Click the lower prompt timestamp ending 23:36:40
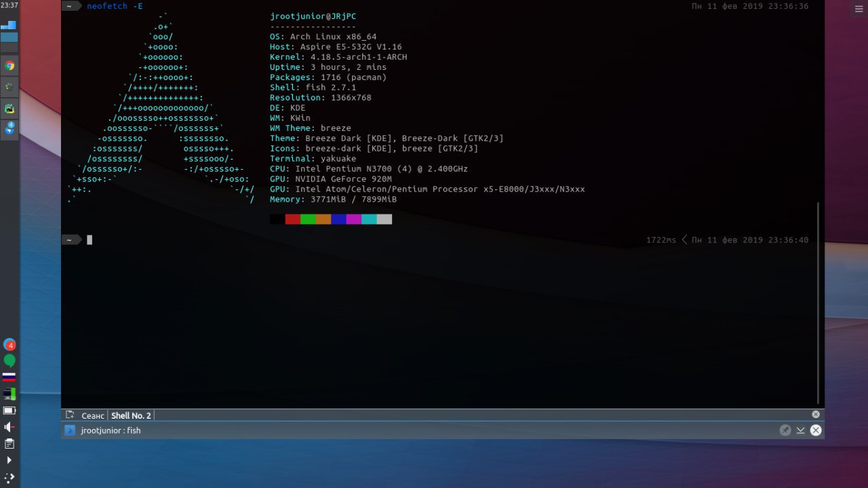868x488 pixels. [x=750, y=240]
